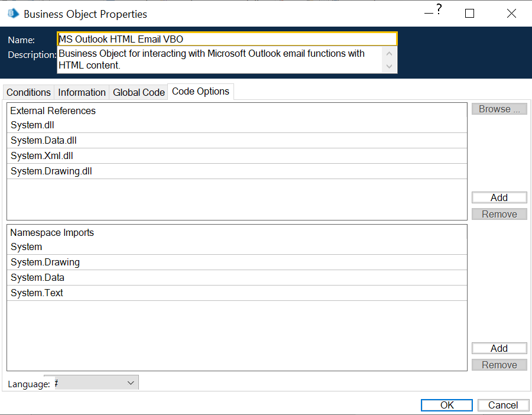Open the Global Code tab
Image resolution: width=532 pixels, height=415 pixels.
(138, 92)
